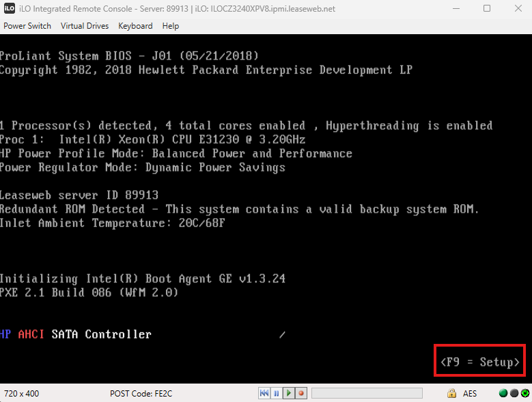Viewport: 532px width, 402px height.
Task: Click the 720 x 400 resolution text
Action: (x=21, y=394)
